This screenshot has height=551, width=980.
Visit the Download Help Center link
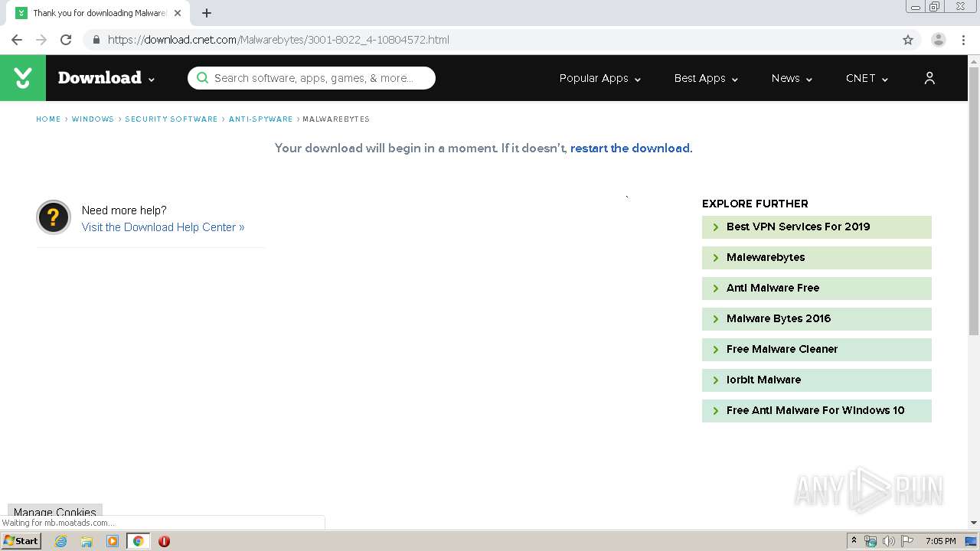(x=163, y=227)
